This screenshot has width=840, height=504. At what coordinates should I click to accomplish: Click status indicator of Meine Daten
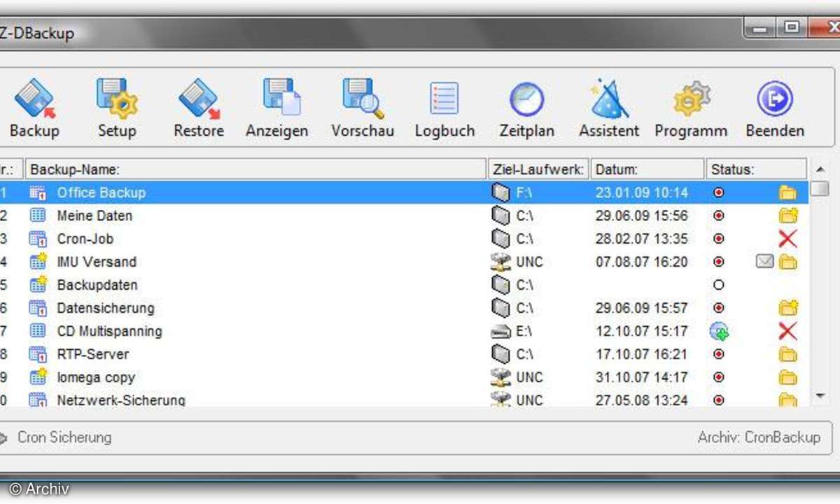click(718, 216)
